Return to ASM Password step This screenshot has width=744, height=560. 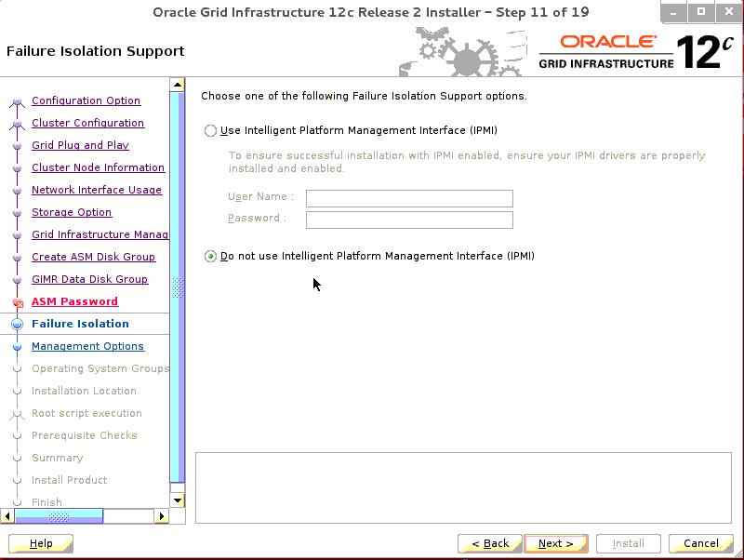(74, 301)
